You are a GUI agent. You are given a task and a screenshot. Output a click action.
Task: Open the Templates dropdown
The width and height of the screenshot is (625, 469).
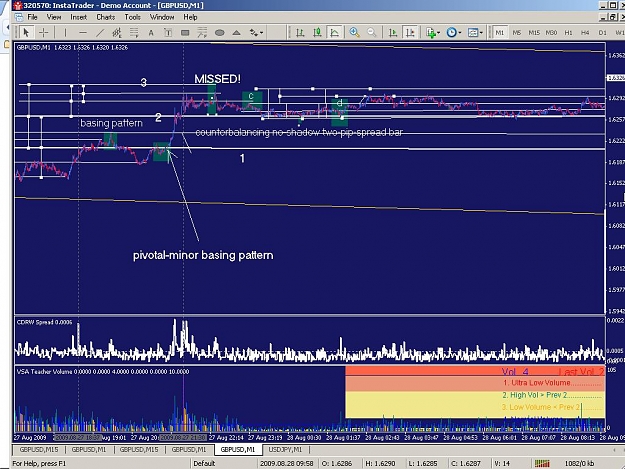click(x=475, y=33)
